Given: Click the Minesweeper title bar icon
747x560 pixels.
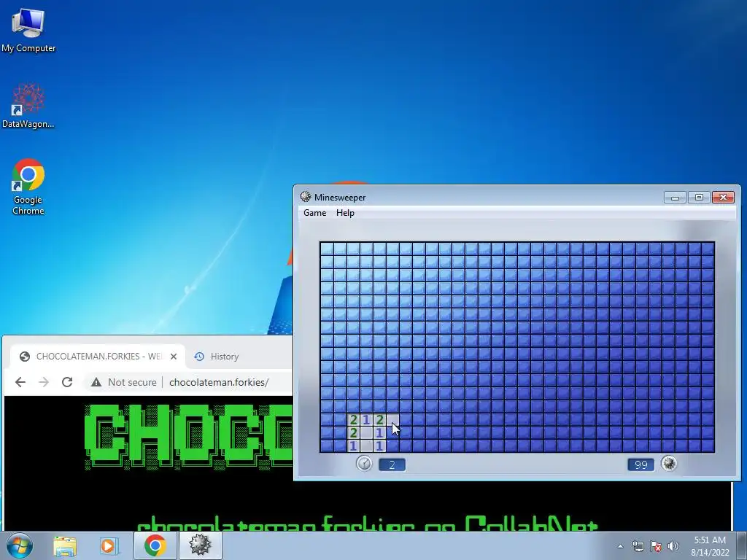Looking at the screenshot, I should (x=306, y=197).
